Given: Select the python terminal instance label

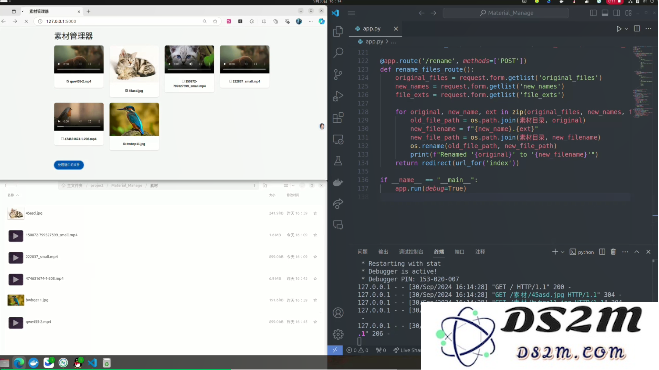Looking at the screenshot, I should (582, 252).
